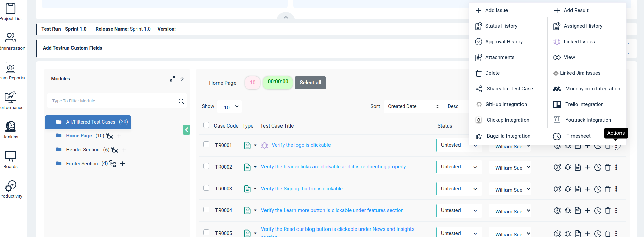The width and height of the screenshot is (644, 237).
Task: Click the Type To Filter Module field
Action: pos(113,101)
